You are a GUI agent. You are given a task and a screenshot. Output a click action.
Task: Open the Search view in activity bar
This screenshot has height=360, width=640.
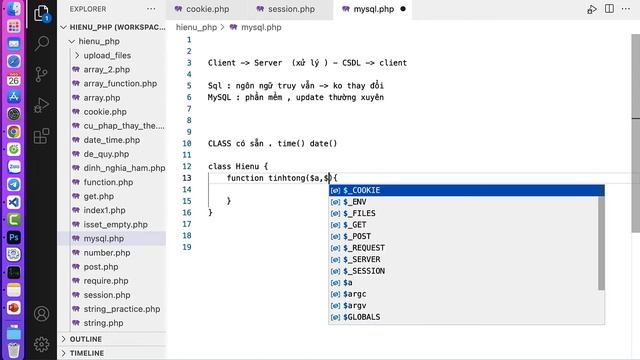[42, 43]
